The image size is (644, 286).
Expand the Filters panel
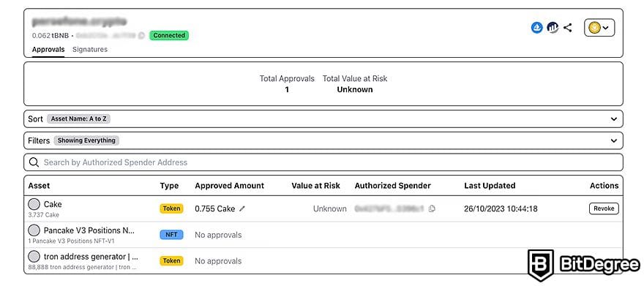pos(323,140)
